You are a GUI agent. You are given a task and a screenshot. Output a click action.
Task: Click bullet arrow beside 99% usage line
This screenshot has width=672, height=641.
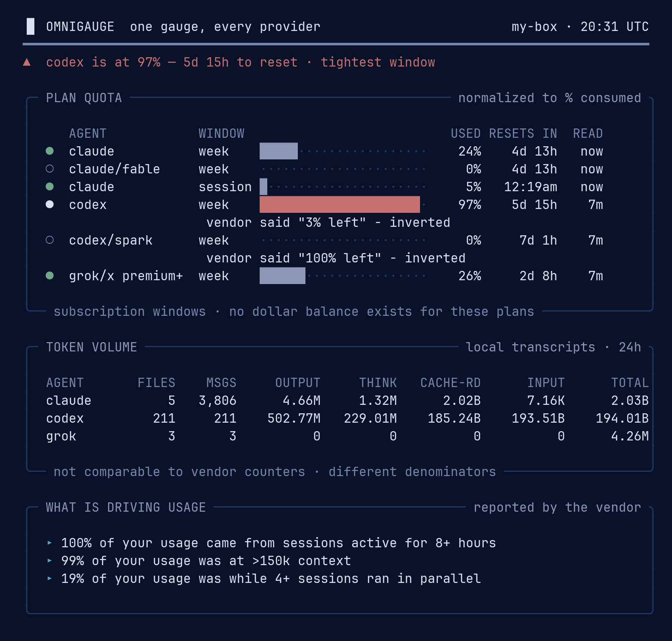[50, 560]
